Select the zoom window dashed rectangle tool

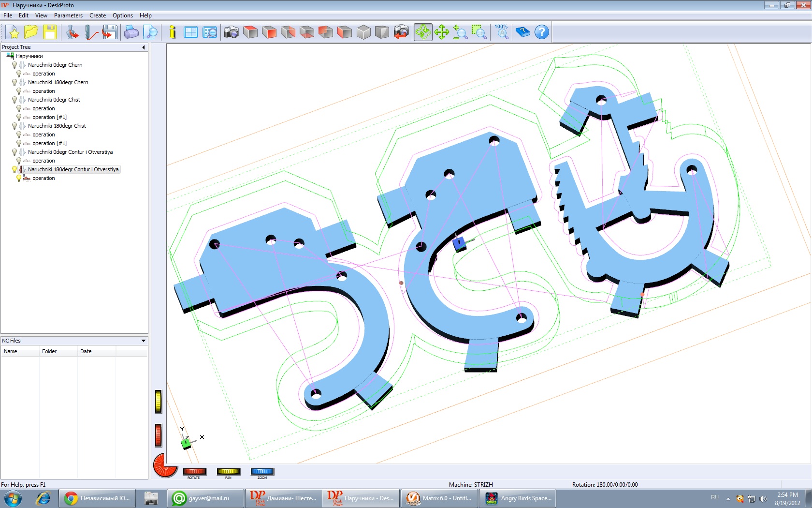point(479,32)
